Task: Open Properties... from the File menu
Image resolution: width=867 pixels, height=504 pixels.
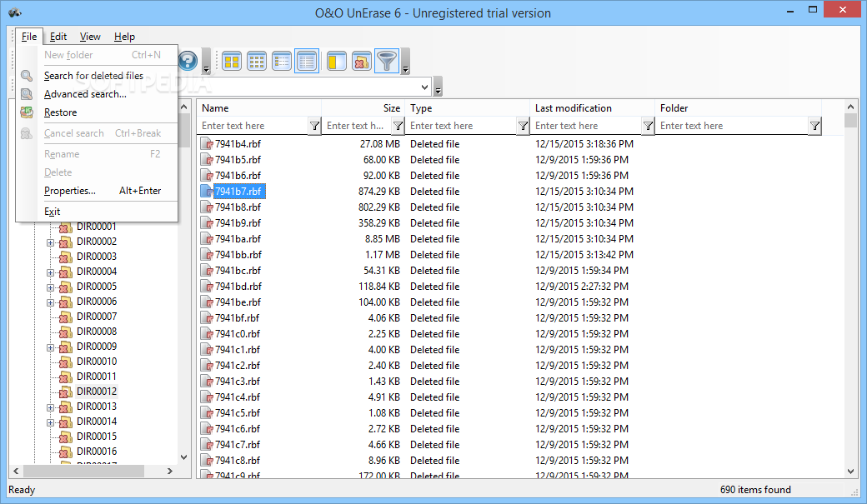Action: click(x=97, y=191)
